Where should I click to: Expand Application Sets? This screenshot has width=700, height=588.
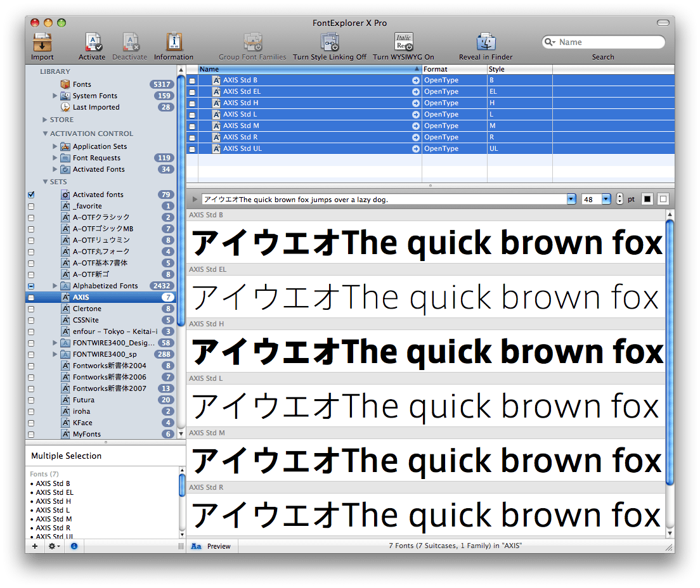(55, 146)
